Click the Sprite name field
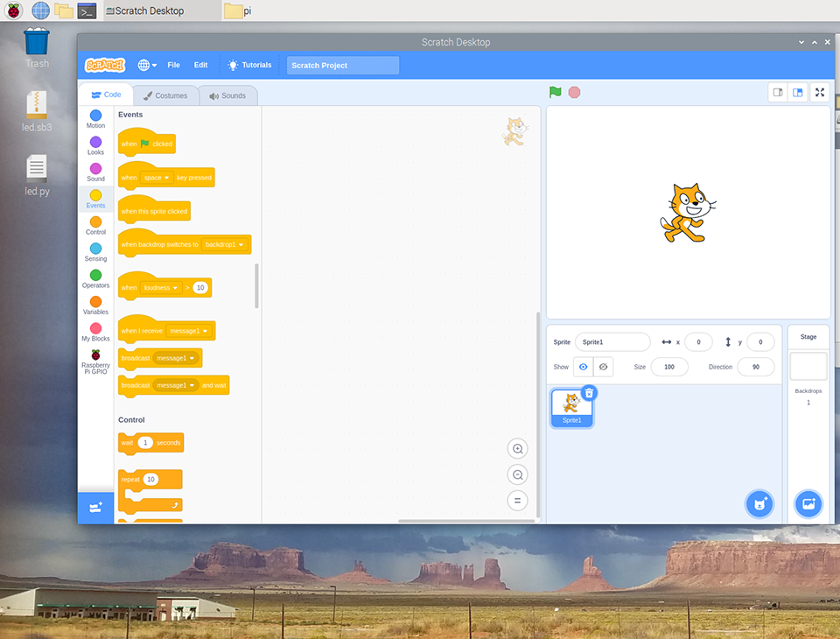840x639 pixels. pos(612,342)
